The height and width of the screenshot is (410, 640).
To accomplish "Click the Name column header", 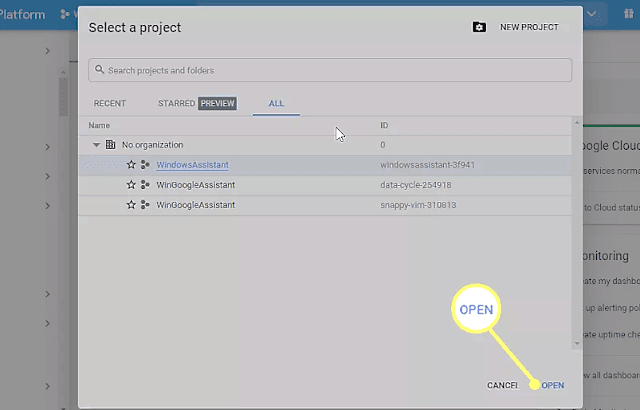I will (x=99, y=125).
